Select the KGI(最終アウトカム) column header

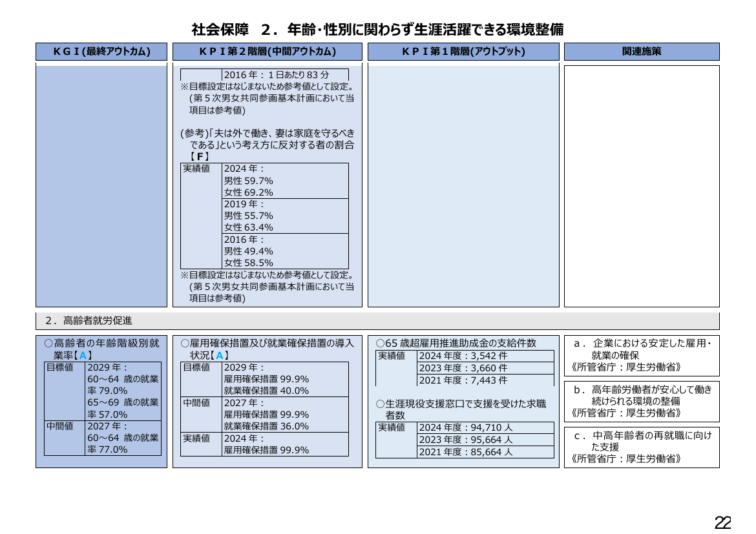coord(101,52)
